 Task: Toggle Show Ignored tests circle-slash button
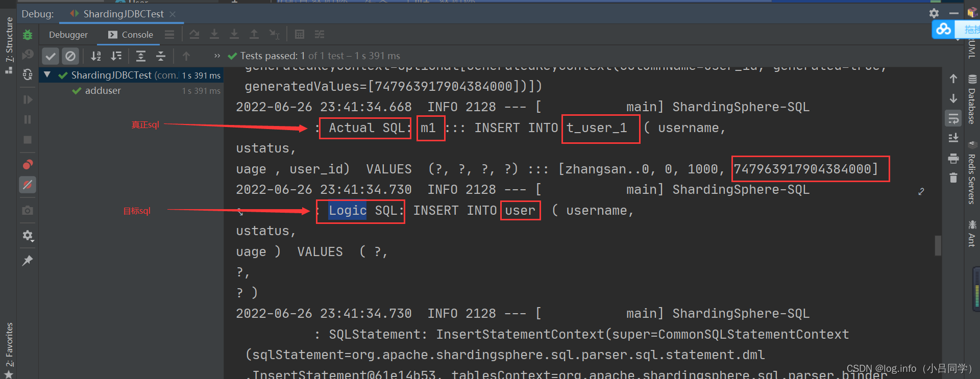click(70, 56)
